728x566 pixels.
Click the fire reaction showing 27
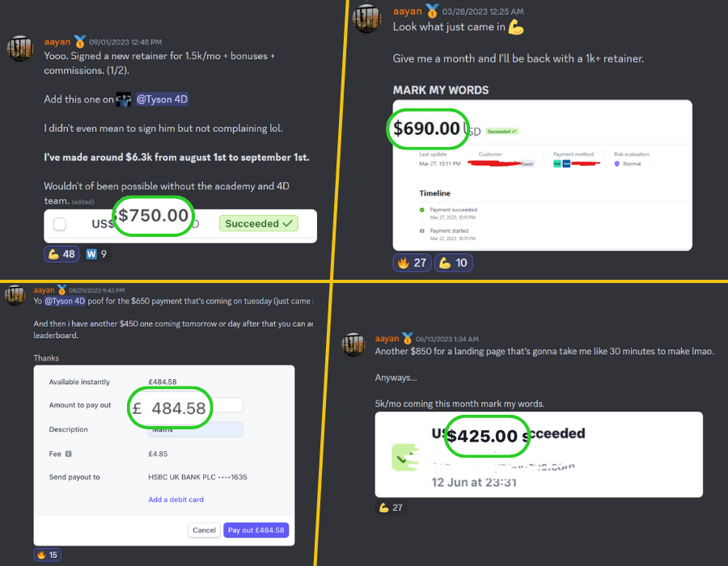(412, 263)
